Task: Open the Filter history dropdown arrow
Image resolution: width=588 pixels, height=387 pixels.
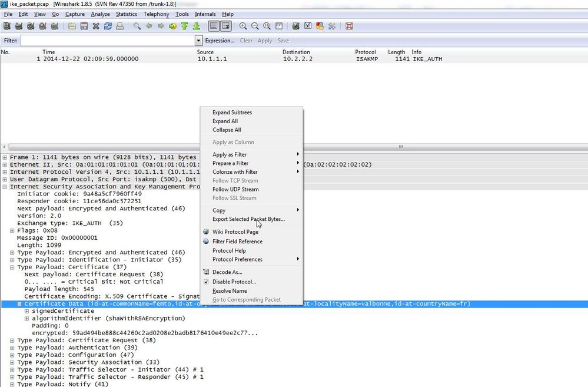Action: tap(199, 41)
